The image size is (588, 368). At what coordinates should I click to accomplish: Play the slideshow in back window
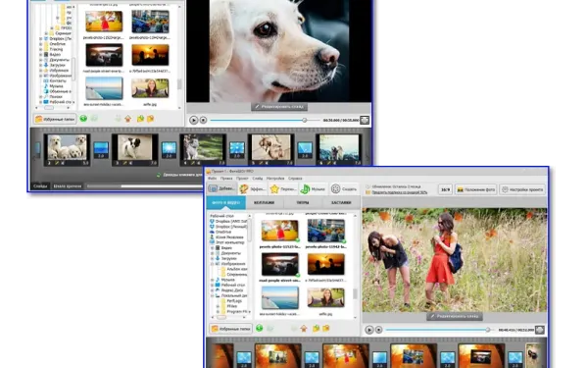point(193,120)
